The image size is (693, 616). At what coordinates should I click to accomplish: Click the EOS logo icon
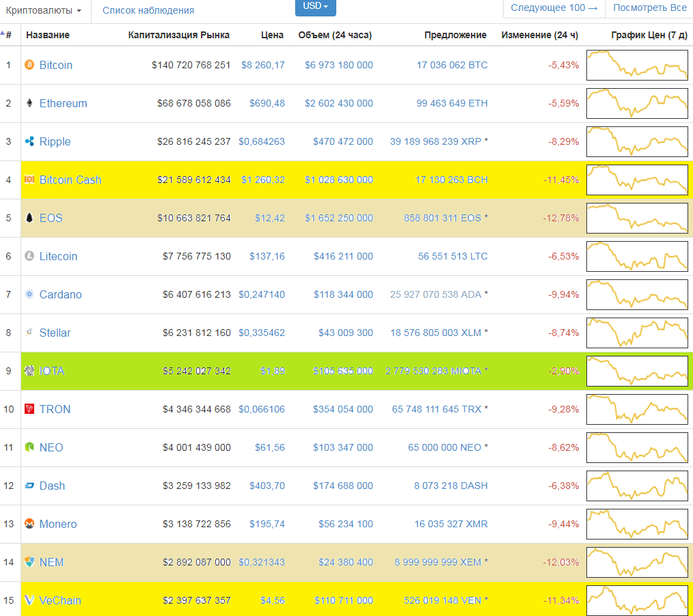29,218
